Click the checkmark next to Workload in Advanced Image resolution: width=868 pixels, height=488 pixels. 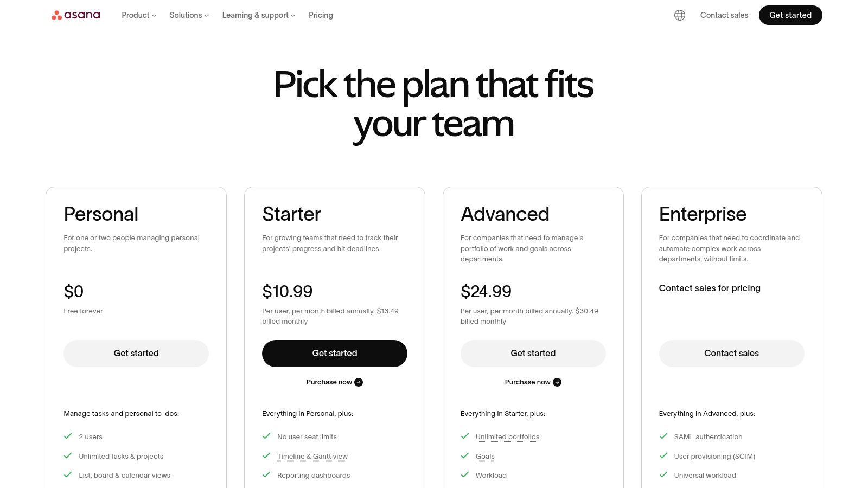pos(465,474)
